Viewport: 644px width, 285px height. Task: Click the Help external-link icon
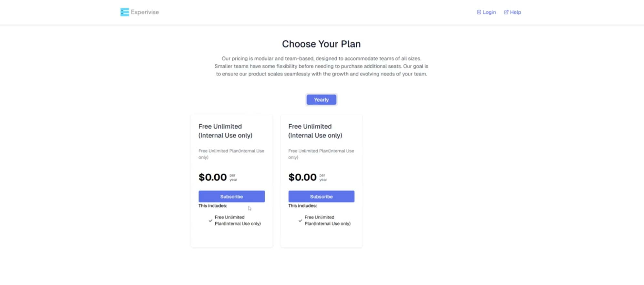pos(506,12)
